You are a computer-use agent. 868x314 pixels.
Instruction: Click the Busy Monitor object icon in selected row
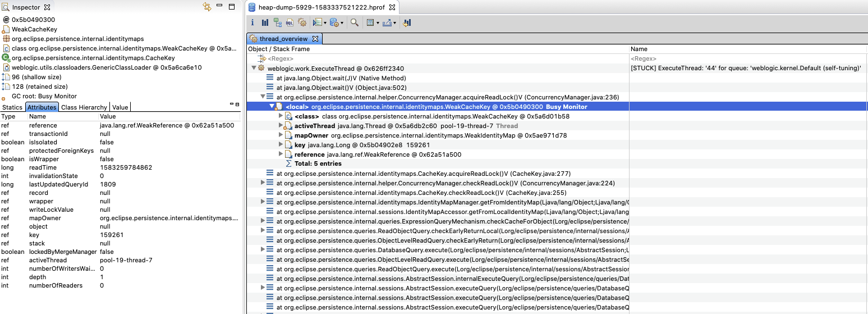pyautogui.click(x=279, y=107)
